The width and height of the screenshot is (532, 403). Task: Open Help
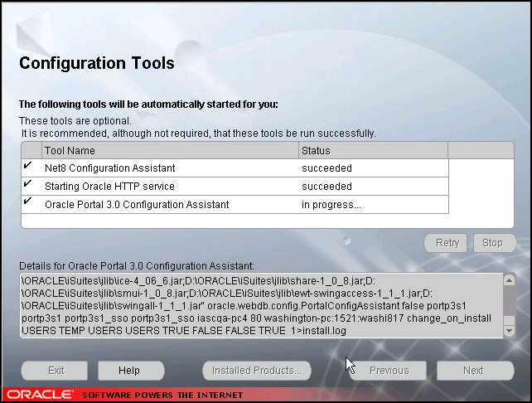[x=131, y=371]
